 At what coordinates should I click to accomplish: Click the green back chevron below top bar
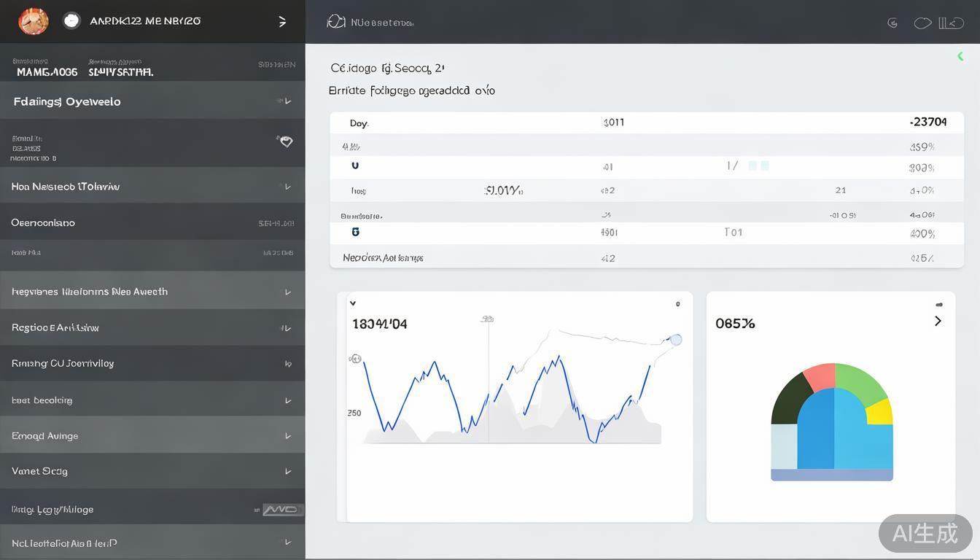(x=960, y=56)
